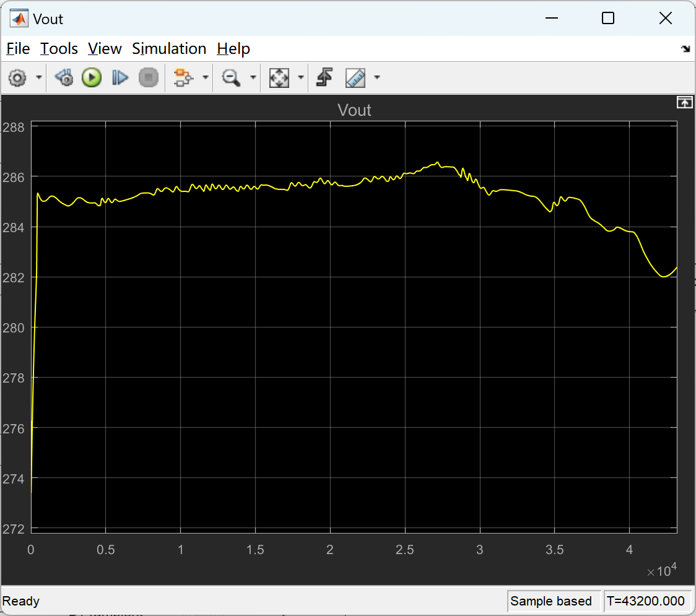This screenshot has height=616, width=696.
Task: Select the Zoom Out magnifier tool
Action: click(x=231, y=78)
